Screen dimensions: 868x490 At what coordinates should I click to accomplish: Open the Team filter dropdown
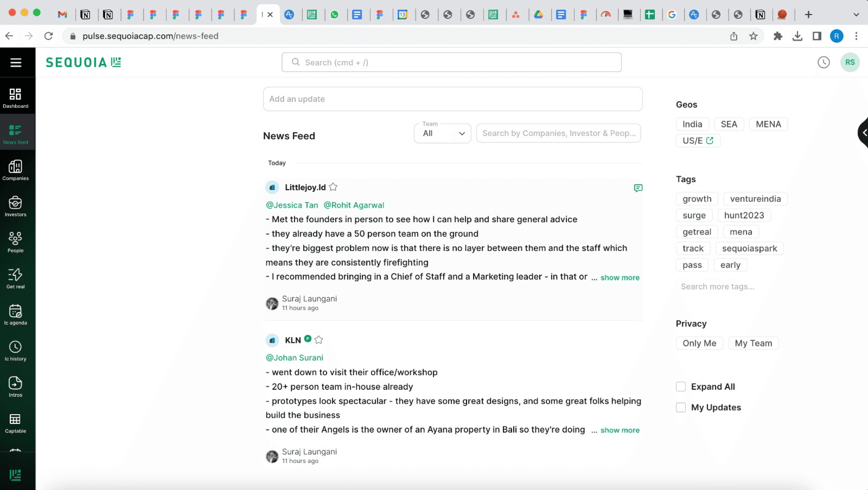[x=442, y=133]
